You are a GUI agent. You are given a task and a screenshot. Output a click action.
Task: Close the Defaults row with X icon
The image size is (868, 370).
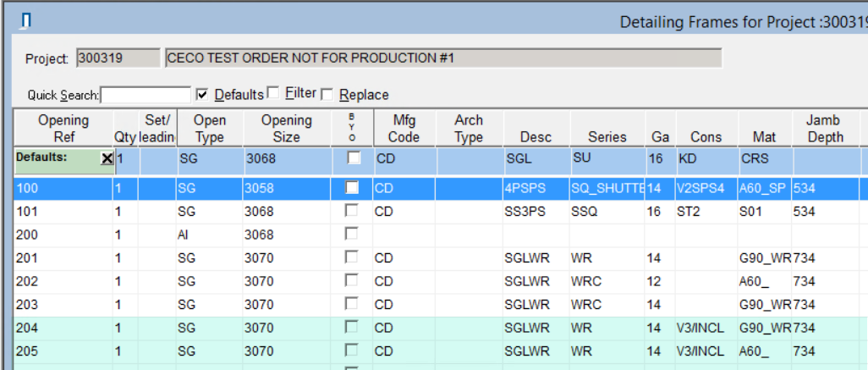tap(107, 158)
